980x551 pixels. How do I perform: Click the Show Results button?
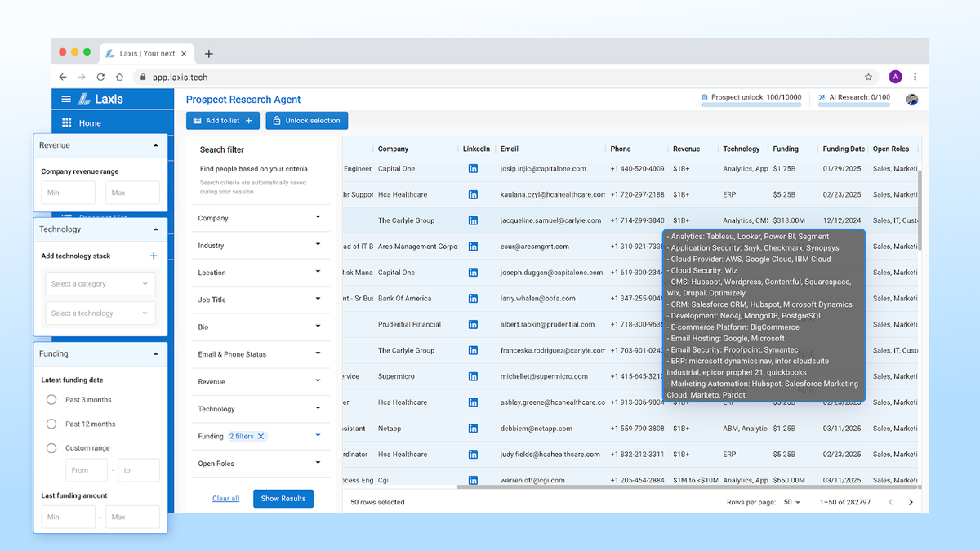click(x=283, y=498)
